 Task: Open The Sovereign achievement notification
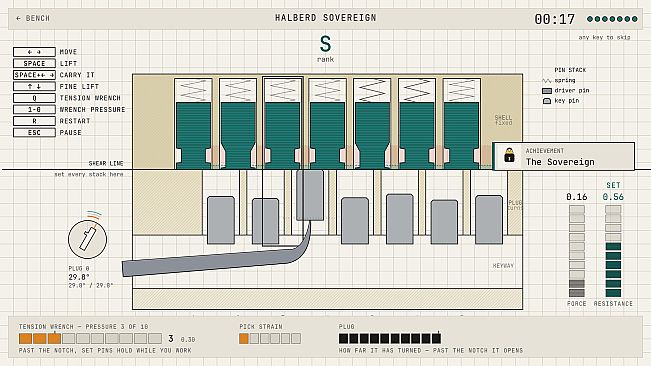[x=563, y=156]
